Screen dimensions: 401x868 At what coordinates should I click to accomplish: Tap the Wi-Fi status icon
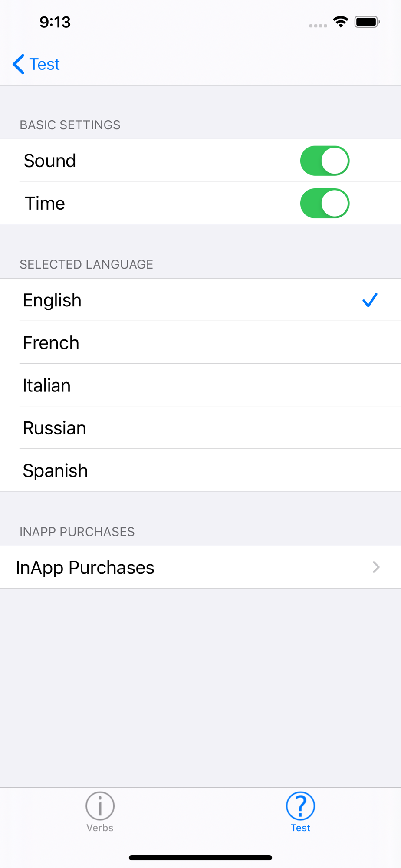(x=341, y=22)
